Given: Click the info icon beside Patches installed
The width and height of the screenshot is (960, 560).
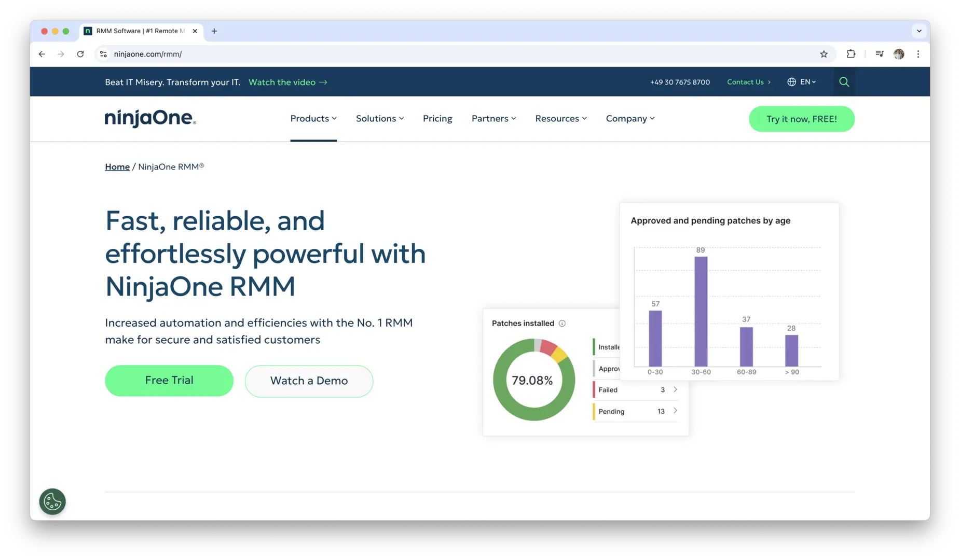Looking at the screenshot, I should [562, 324].
